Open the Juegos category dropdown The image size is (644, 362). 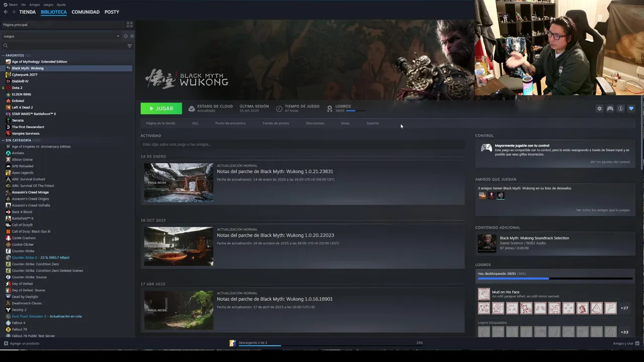pyautogui.click(x=60, y=36)
